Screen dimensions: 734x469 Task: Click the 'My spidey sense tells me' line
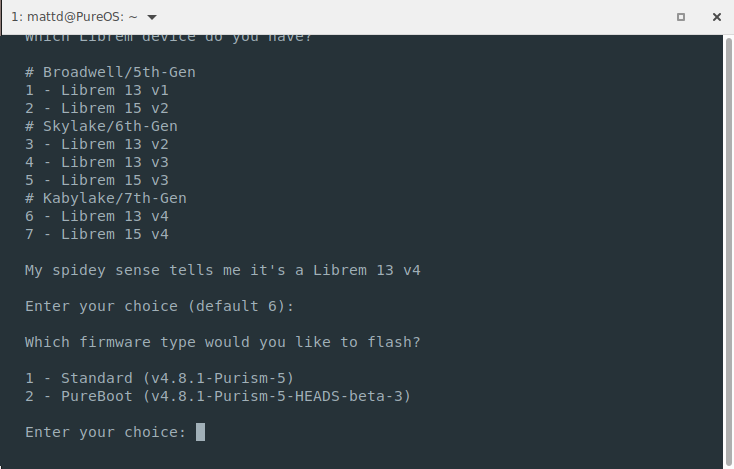pos(223,270)
